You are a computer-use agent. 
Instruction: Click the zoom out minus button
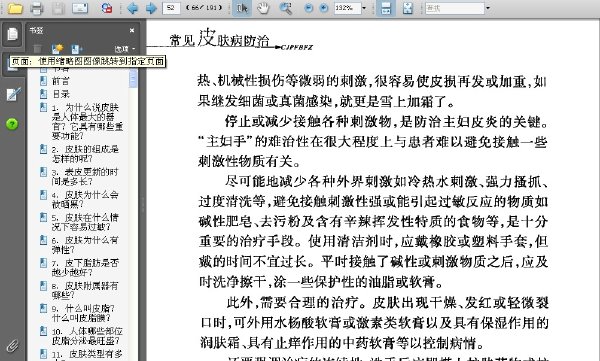coord(308,8)
